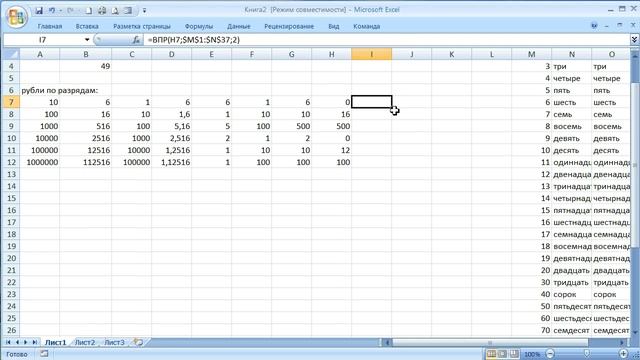
Task: Click horizontal scrollbar right arrow
Action: [622, 342]
